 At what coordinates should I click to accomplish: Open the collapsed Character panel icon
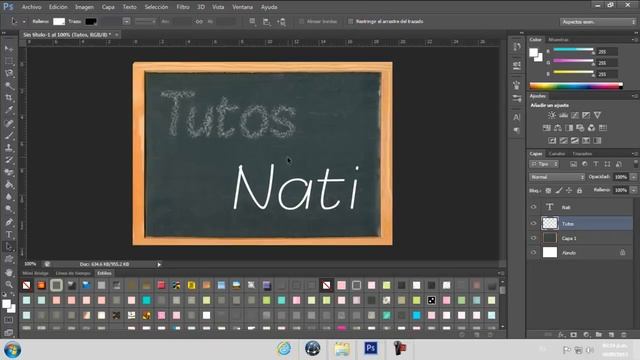click(517, 118)
